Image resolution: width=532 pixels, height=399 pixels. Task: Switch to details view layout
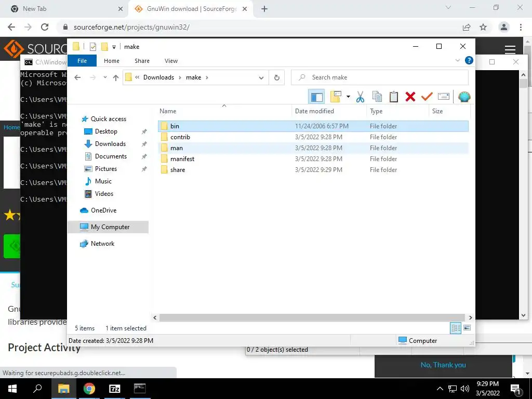[456, 328]
